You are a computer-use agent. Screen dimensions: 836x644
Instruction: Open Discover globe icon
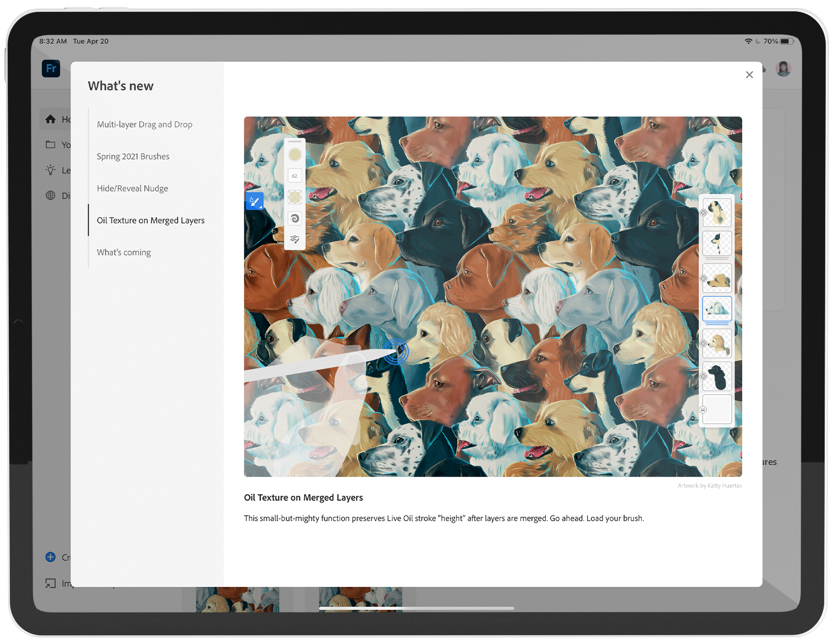pos(51,195)
